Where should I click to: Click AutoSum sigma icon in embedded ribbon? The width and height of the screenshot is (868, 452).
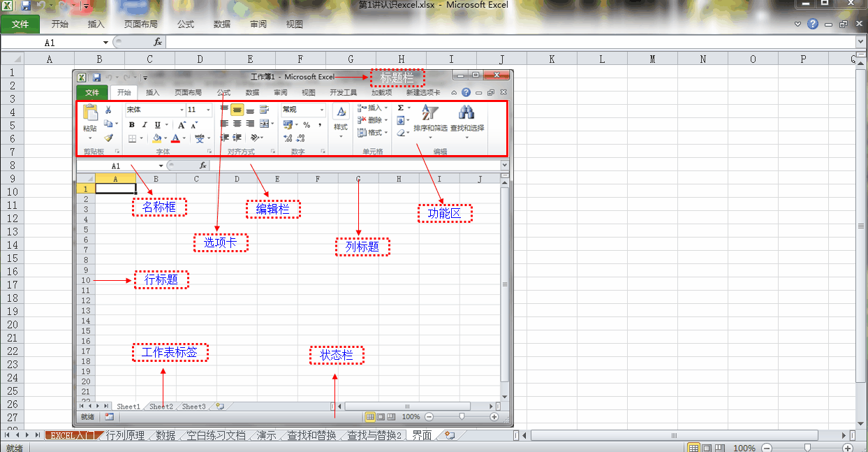click(401, 108)
